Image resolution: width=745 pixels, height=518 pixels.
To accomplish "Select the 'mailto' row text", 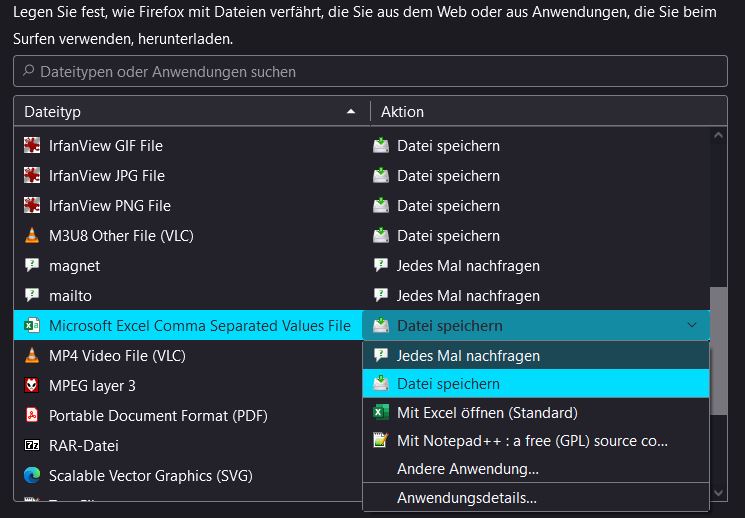I will tap(70, 296).
